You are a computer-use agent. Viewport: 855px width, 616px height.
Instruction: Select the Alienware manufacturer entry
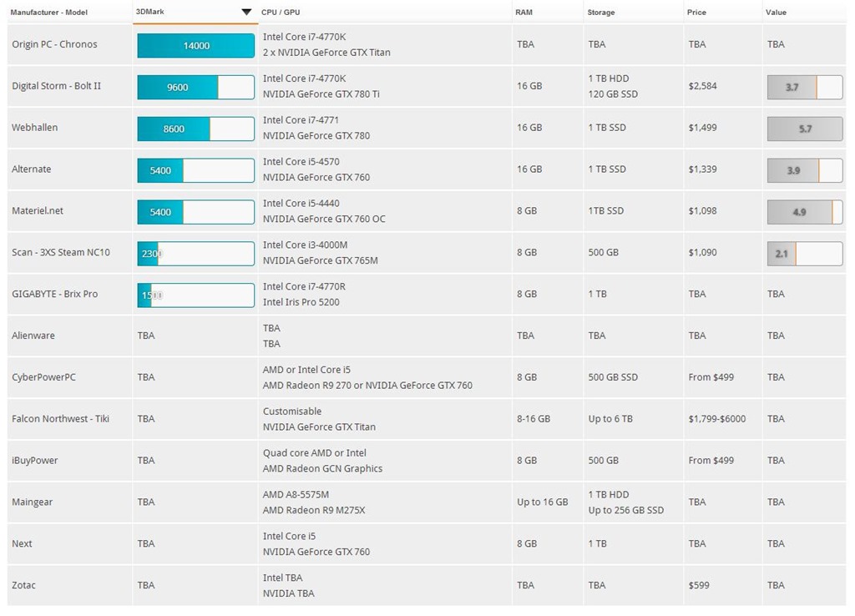[x=33, y=336]
